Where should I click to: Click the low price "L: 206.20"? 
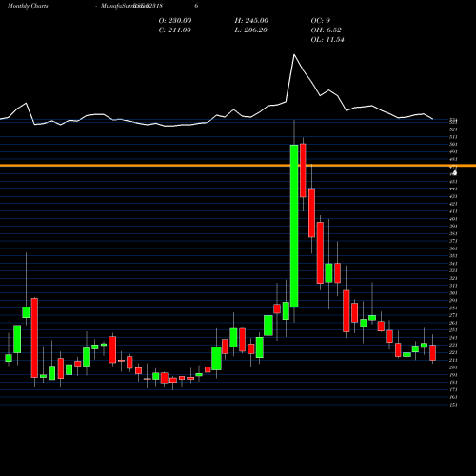(250, 30)
